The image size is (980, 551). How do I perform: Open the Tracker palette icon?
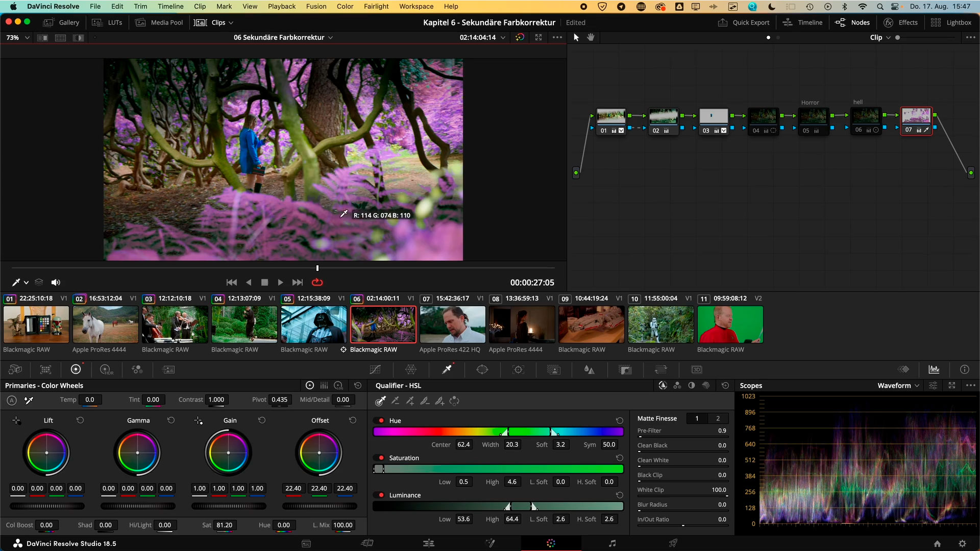pos(519,369)
